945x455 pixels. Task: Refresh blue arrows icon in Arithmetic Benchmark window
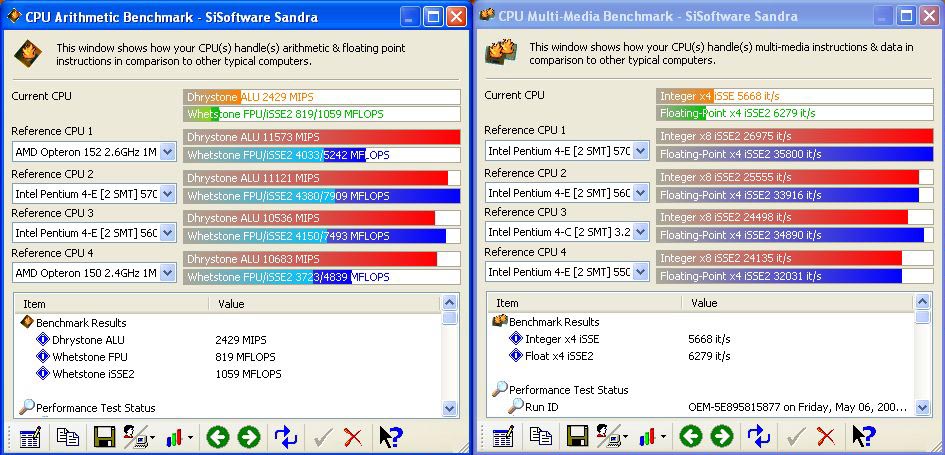285,436
